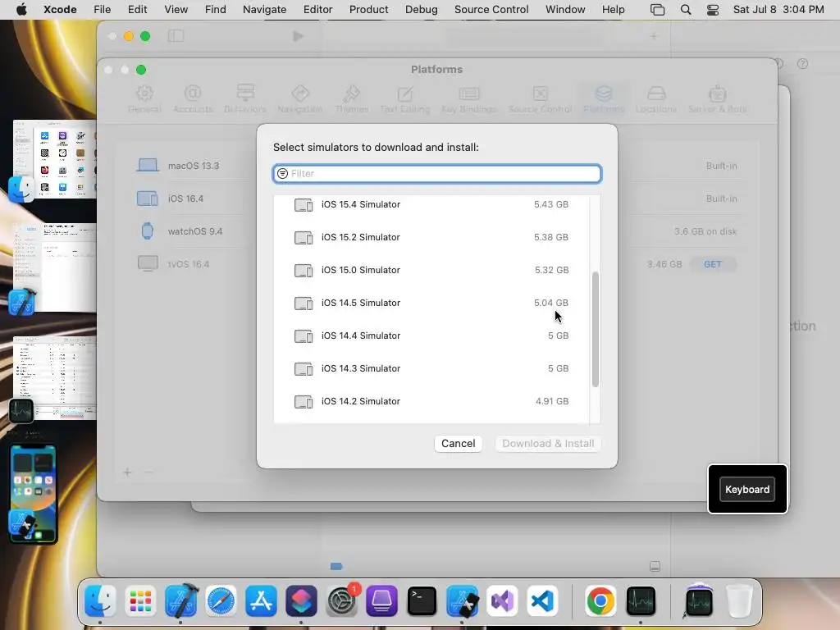The height and width of the screenshot is (630, 840).
Task: Open Control Center from menu bar
Action: pos(713,10)
